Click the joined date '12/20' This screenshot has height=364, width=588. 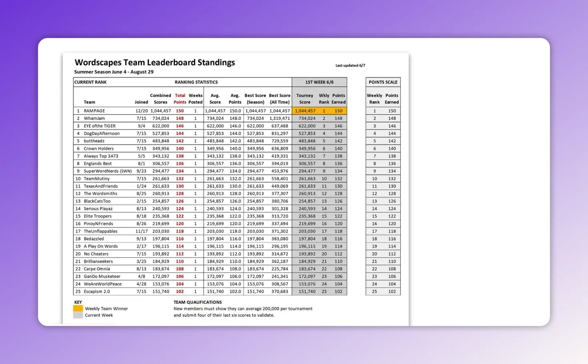tap(142, 111)
